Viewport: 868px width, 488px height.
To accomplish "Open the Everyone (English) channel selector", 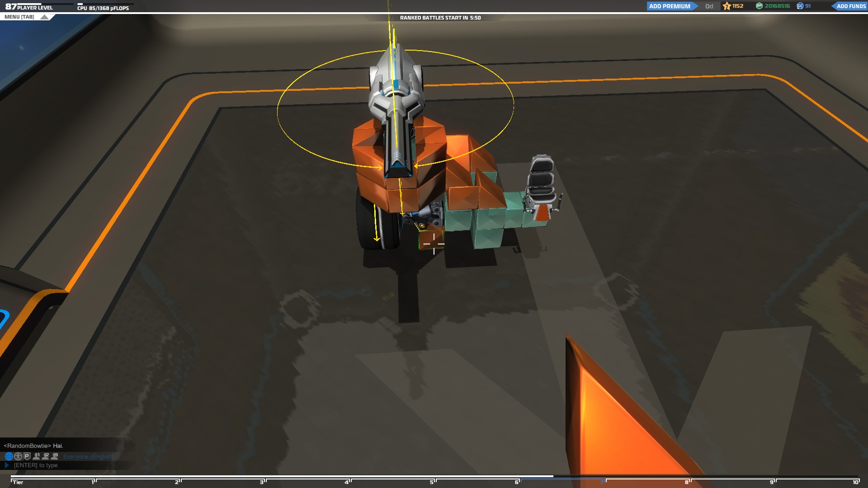I will point(88,457).
